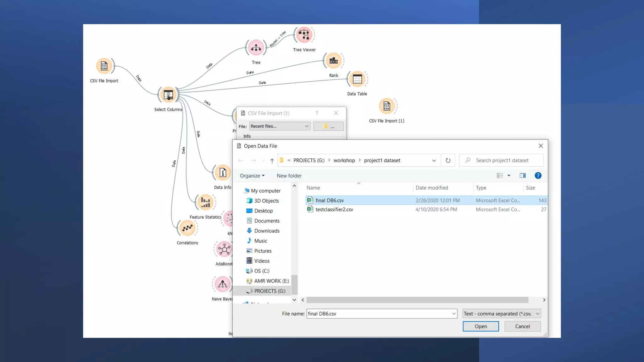Select the Rank widget node
The image size is (644, 362).
333,61
